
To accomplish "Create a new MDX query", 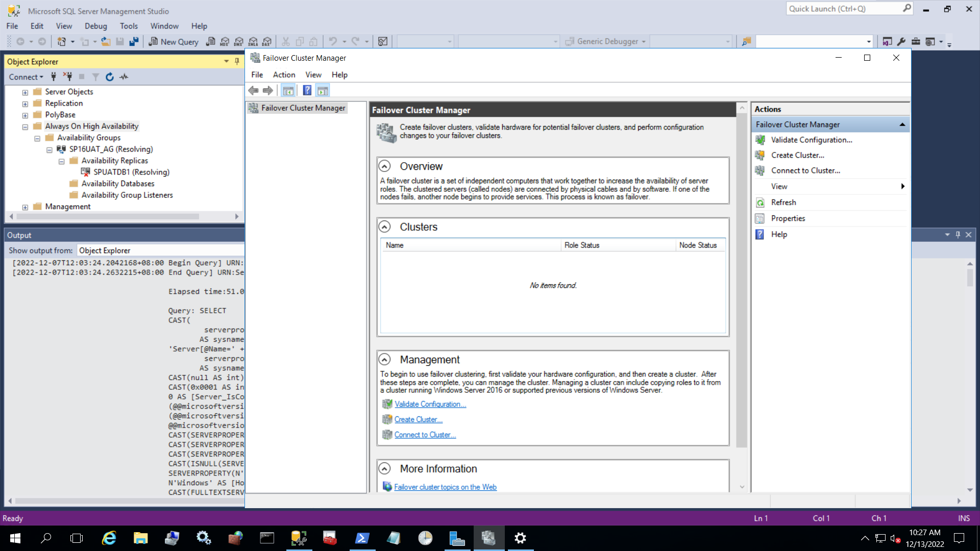I will point(225,41).
